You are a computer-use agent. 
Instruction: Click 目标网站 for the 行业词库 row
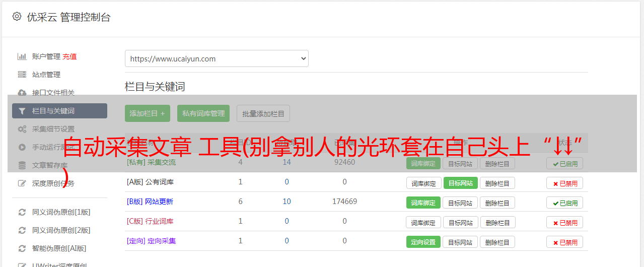(x=460, y=222)
